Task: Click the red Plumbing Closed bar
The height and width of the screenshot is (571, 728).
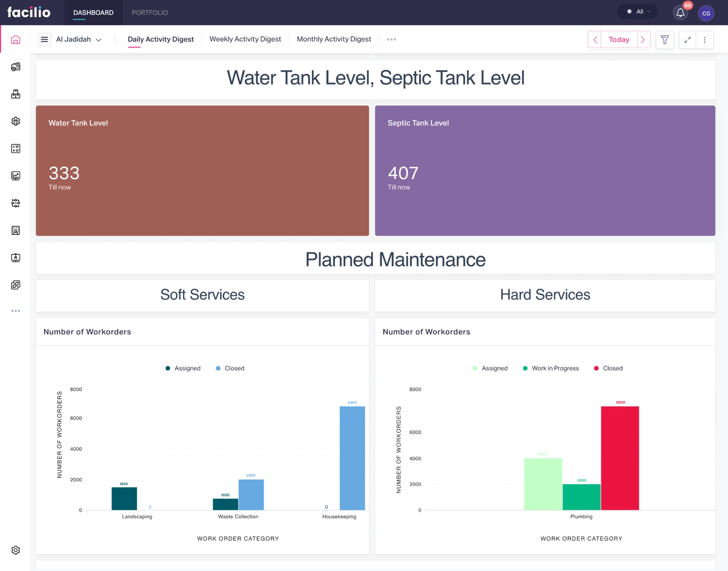Action: 619,458
